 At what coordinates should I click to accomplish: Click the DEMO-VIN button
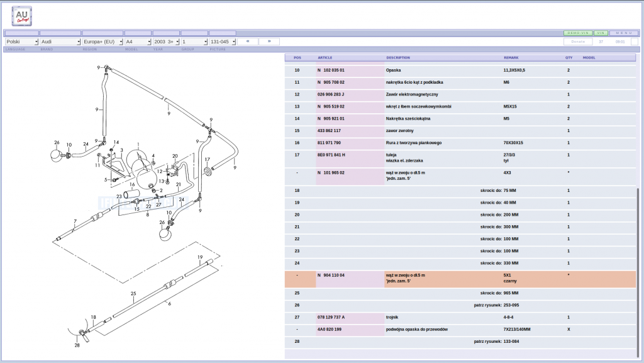point(578,33)
